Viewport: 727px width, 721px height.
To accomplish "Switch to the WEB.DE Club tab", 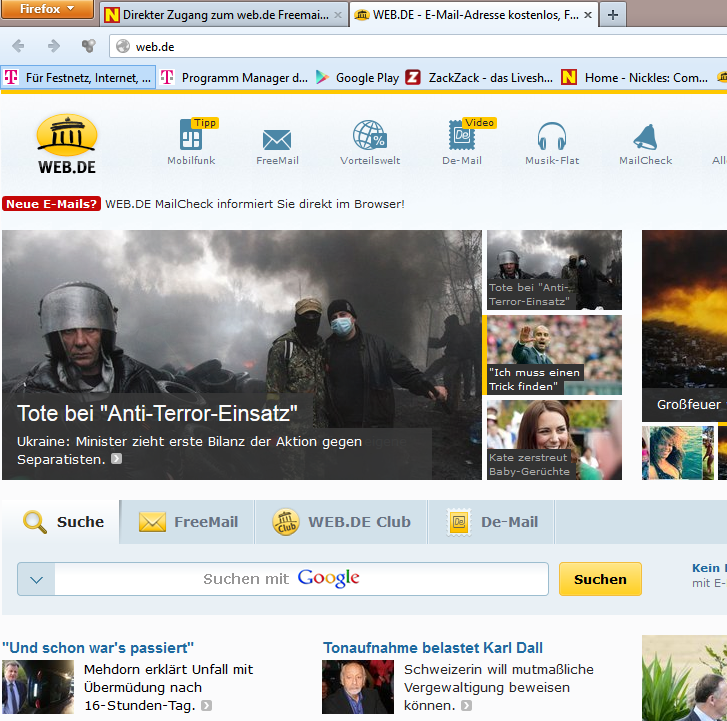I will (341, 522).
